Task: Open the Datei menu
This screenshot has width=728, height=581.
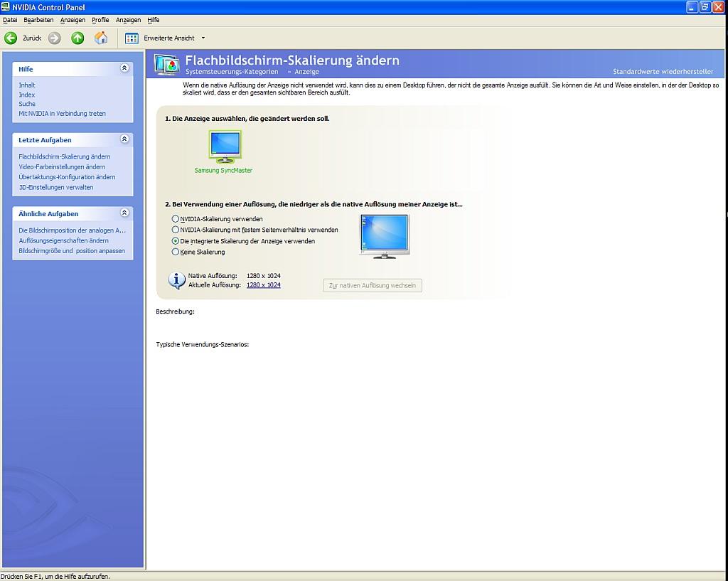Action: click(x=10, y=20)
